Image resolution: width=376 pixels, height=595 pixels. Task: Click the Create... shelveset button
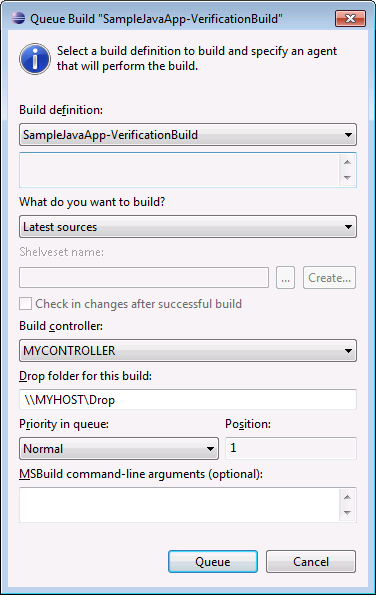pyautogui.click(x=329, y=277)
